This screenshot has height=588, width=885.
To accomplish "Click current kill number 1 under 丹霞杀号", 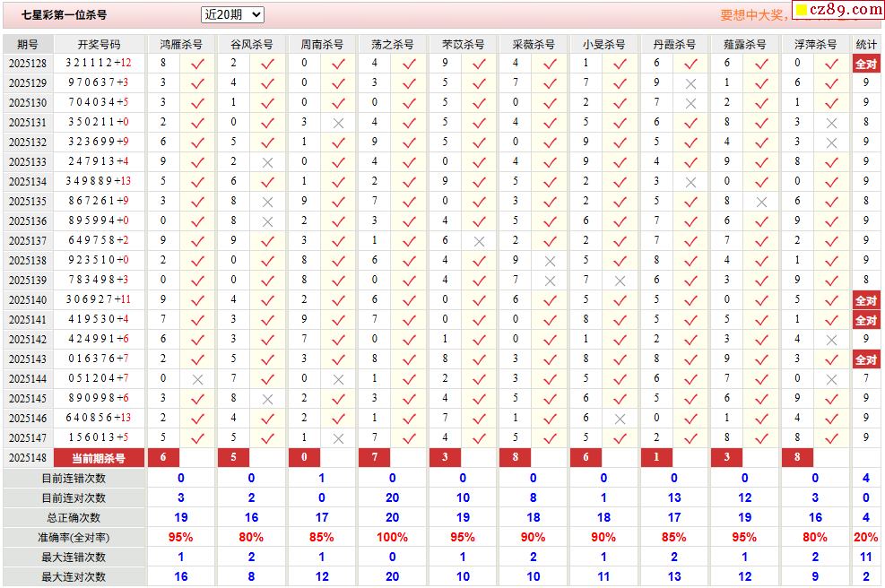I will point(656,458).
